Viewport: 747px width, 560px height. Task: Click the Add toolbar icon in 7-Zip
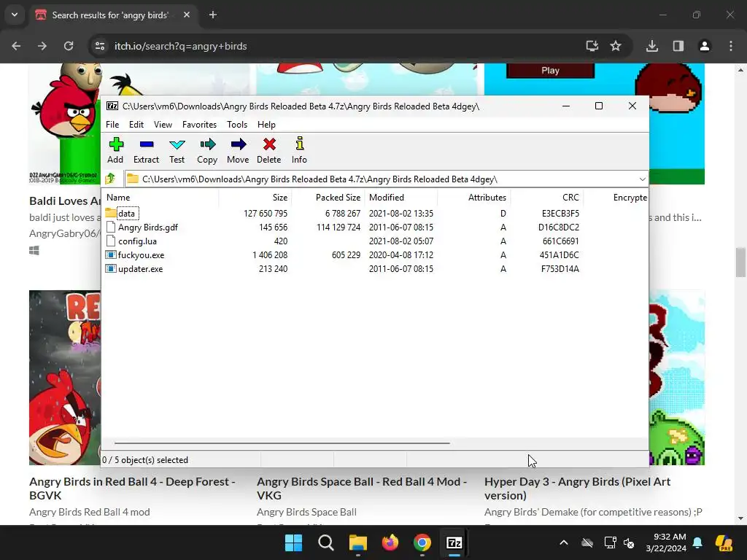point(115,150)
